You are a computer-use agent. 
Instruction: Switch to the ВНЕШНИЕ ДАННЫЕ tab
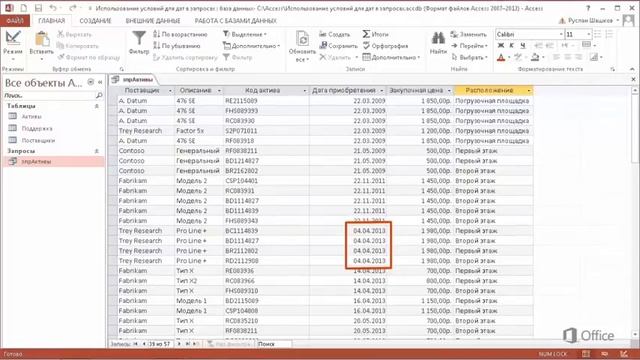coord(153,20)
